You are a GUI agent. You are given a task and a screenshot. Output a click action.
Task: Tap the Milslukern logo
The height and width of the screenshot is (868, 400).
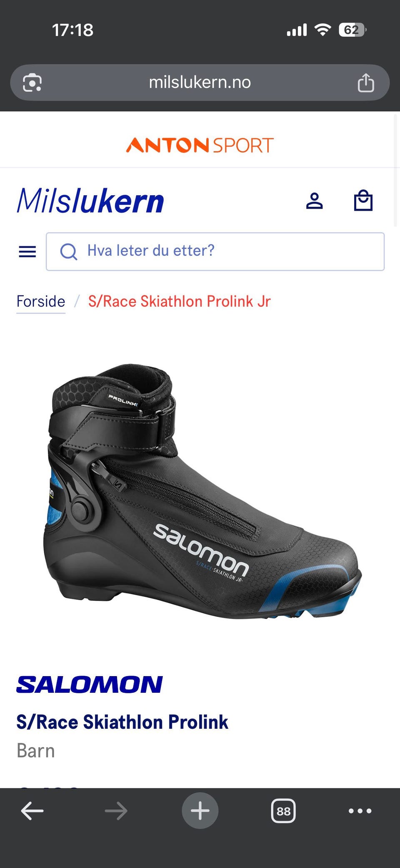[90, 201]
